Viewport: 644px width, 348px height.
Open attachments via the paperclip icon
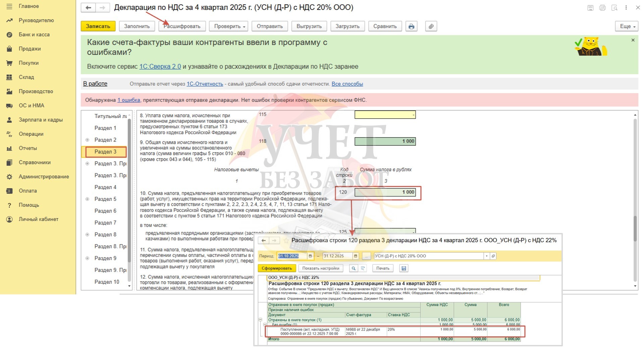pyautogui.click(x=431, y=26)
